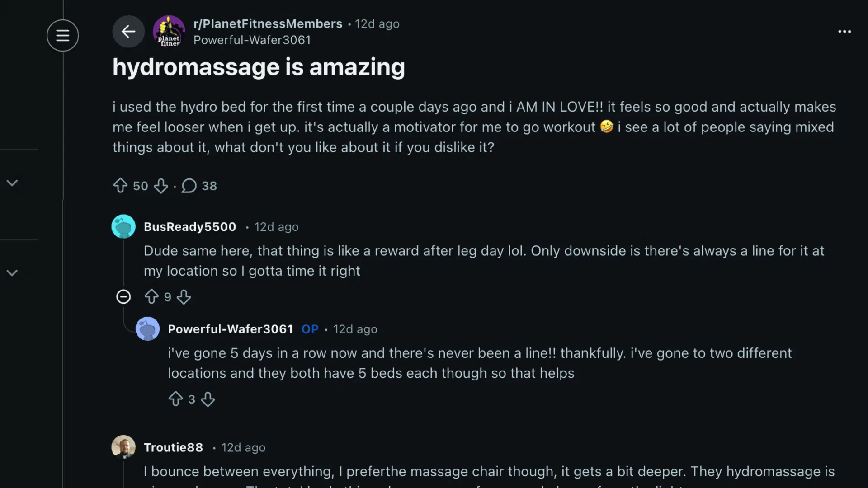Open the comments via the speech bubble icon

[x=189, y=186]
